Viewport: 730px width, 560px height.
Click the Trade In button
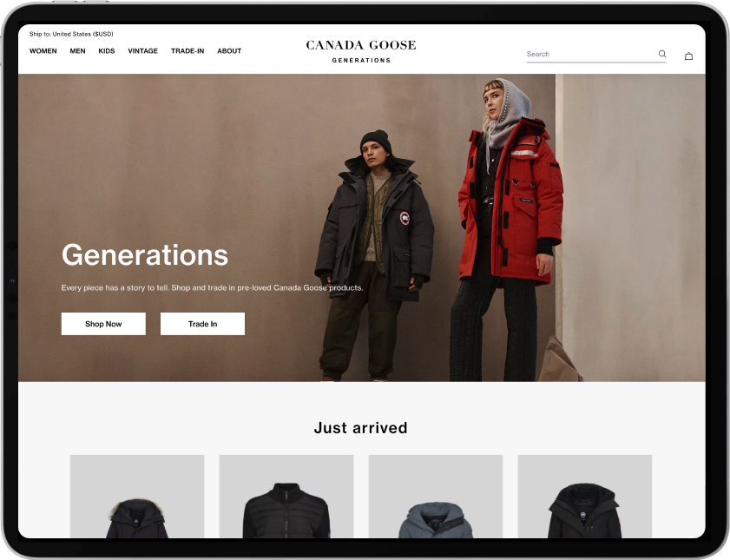[x=202, y=324]
